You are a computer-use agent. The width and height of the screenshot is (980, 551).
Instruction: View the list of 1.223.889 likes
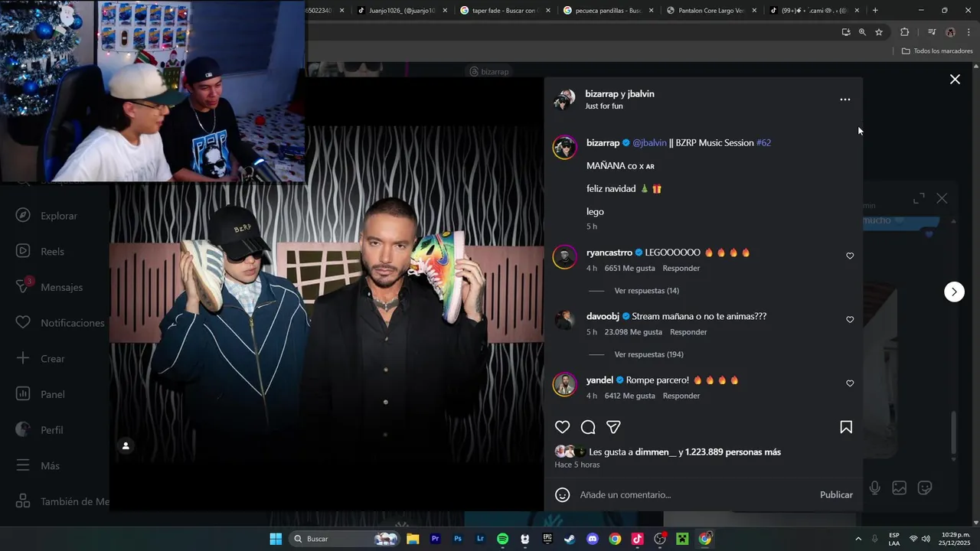[x=733, y=452]
